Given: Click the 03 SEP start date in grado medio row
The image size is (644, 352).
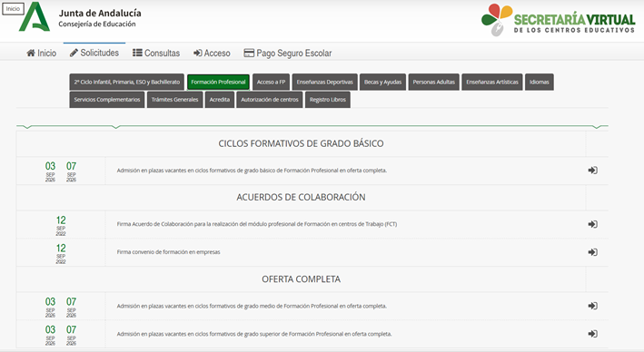Looking at the screenshot, I should [x=50, y=307].
